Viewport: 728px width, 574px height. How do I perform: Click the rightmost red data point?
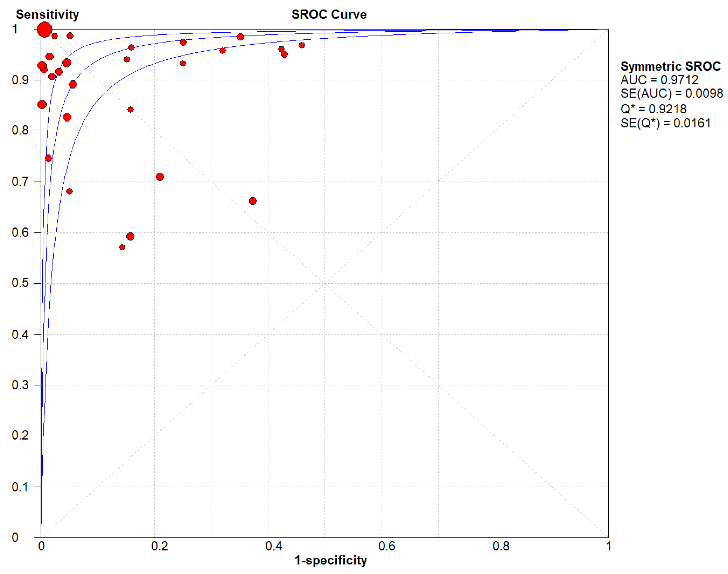[302, 45]
